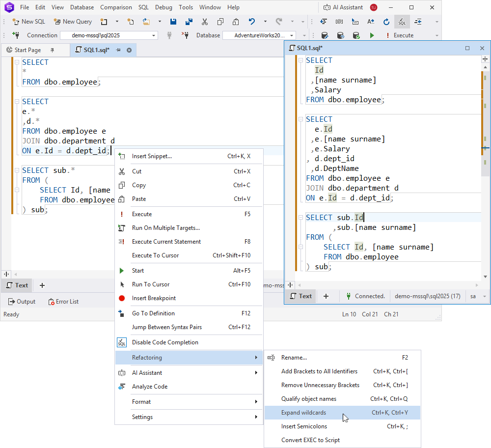Collapse the first SELECT block in the main editor

17,62
